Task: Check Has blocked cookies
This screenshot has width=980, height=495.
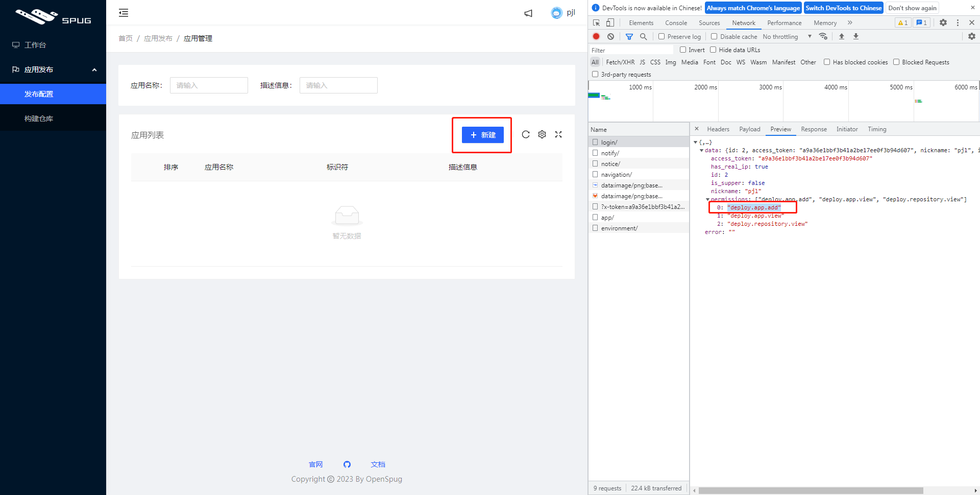Action: [827, 62]
